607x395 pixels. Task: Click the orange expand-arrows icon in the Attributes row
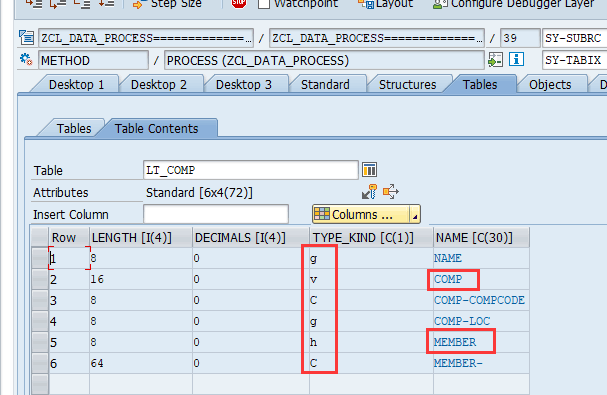tap(391, 191)
